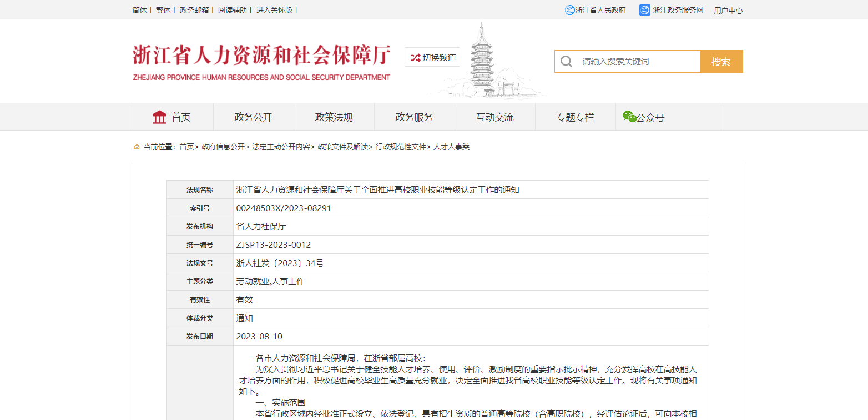Image resolution: width=868 pixels, height=420 pixels.
Task: Switch to 繁体 traditional Chinese
Action: click(x=163, y=10)
